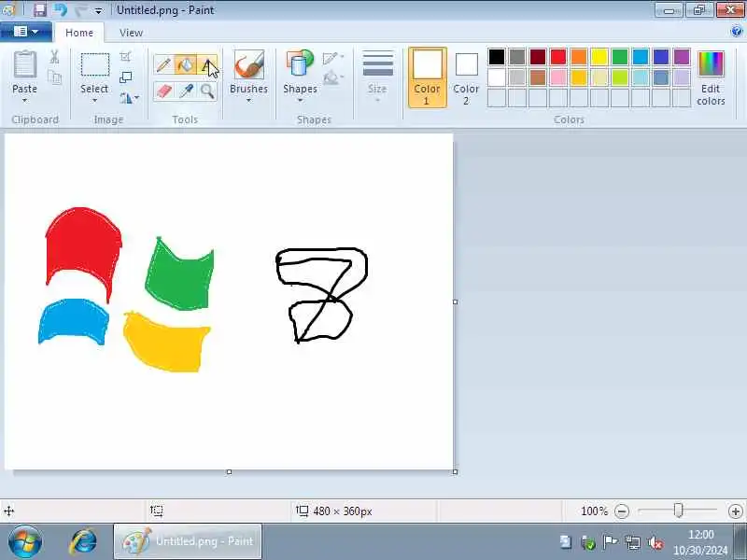Click the Undo arrow in title bar
This screenshot has height=560, width=747.
pyautogui.click(x=60, y=10)
